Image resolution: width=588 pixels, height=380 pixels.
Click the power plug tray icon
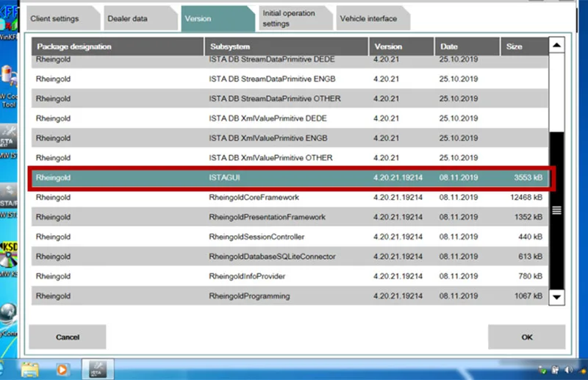click(x=555, y=370)
